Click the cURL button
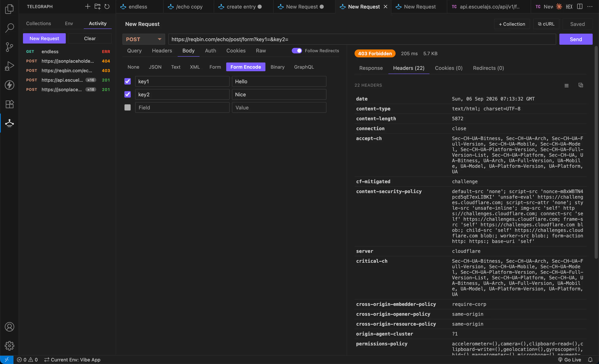This screenshot has width=599, height=364. (546, 24)
